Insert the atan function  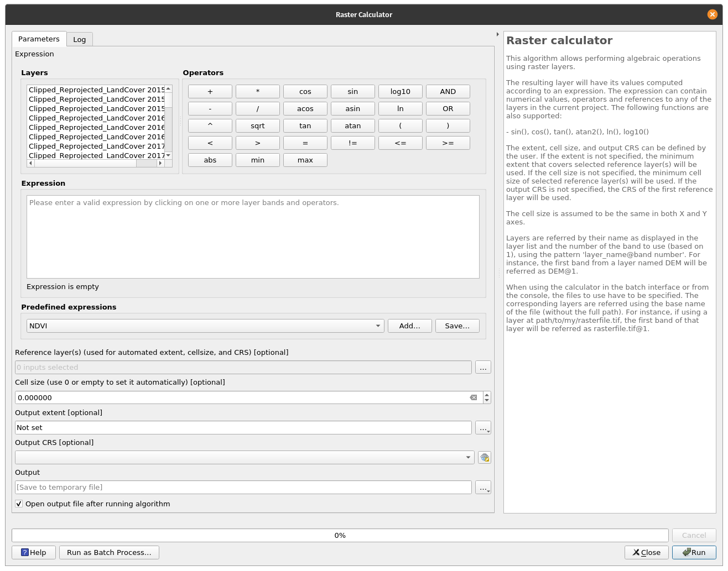(353, 126)
